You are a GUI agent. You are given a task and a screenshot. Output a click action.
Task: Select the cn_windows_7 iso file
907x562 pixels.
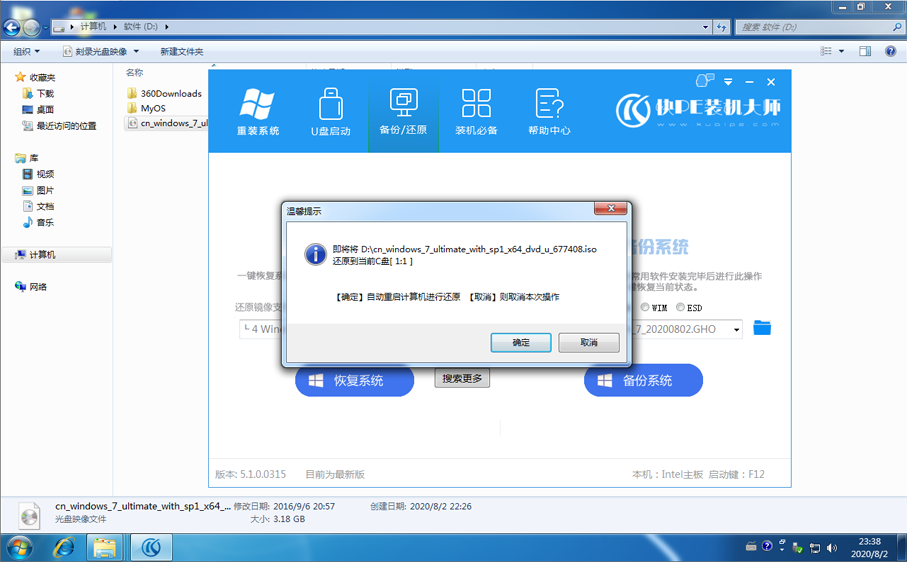coord(167,123)
